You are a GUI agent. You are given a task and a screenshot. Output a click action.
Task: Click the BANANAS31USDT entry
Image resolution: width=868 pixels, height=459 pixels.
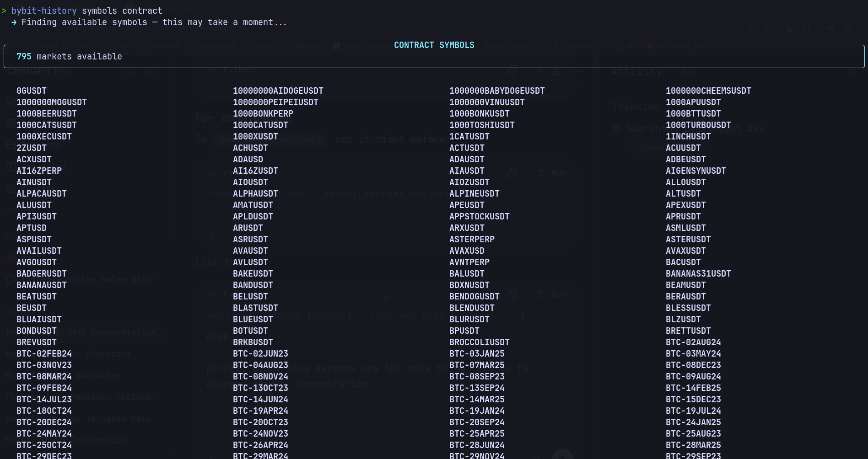(698, 274)
